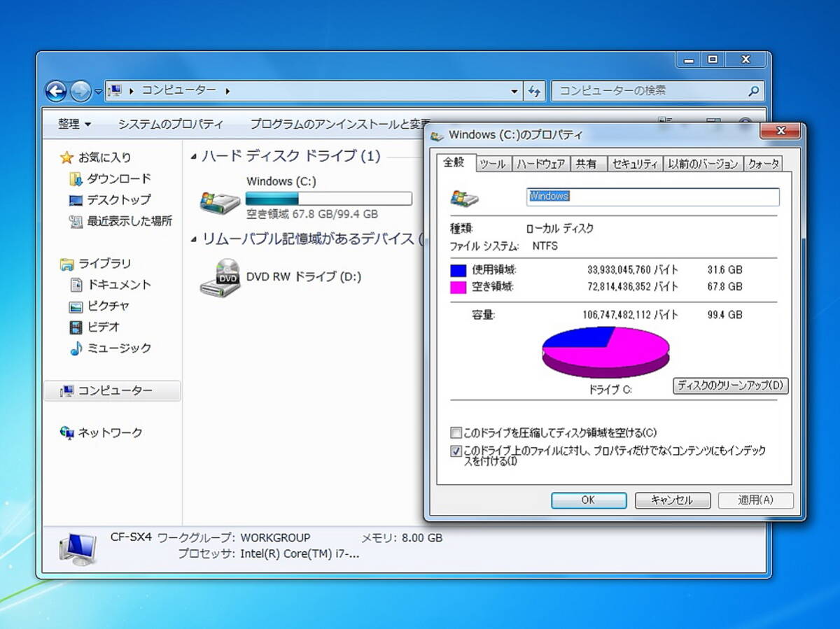The image size is (840, 629).
Task: Collapse the ハード ディスク ドライブ group
Action: 194,157
